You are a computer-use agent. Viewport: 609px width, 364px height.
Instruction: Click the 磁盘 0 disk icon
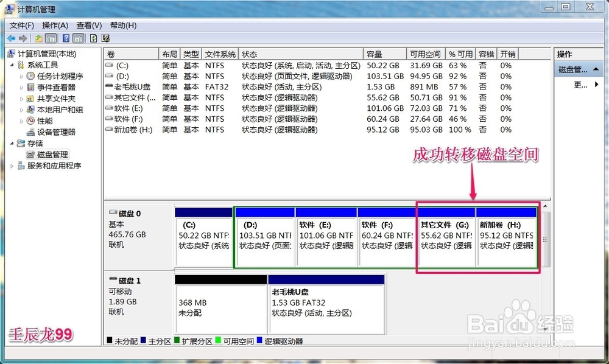(x=113, y=212)
